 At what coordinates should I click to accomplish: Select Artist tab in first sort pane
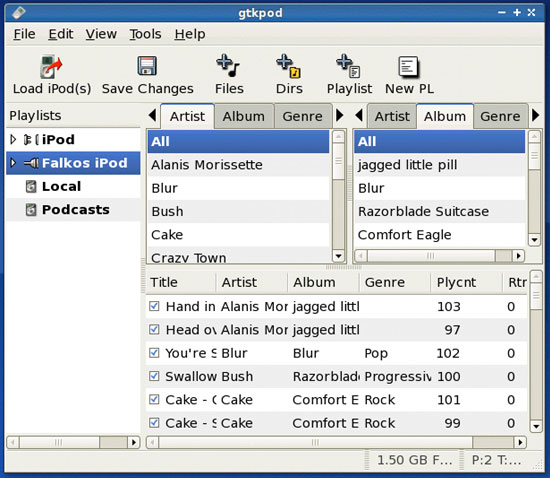click(x=187, y=116)
